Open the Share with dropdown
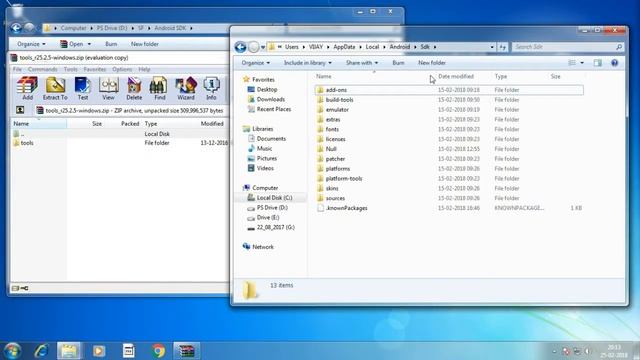This screenshot has height=360, width=640. 362,63
